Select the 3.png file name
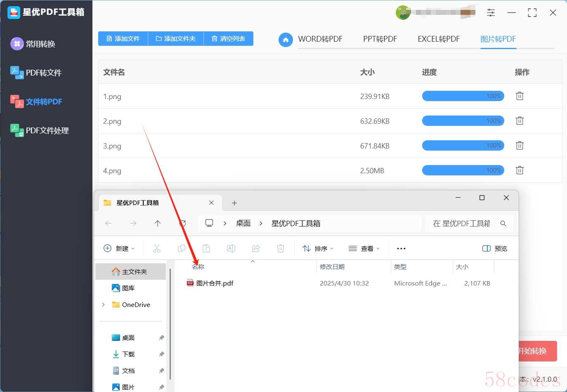Image resolution: width=567 pixels, height=392 pixels. [112, 146]
